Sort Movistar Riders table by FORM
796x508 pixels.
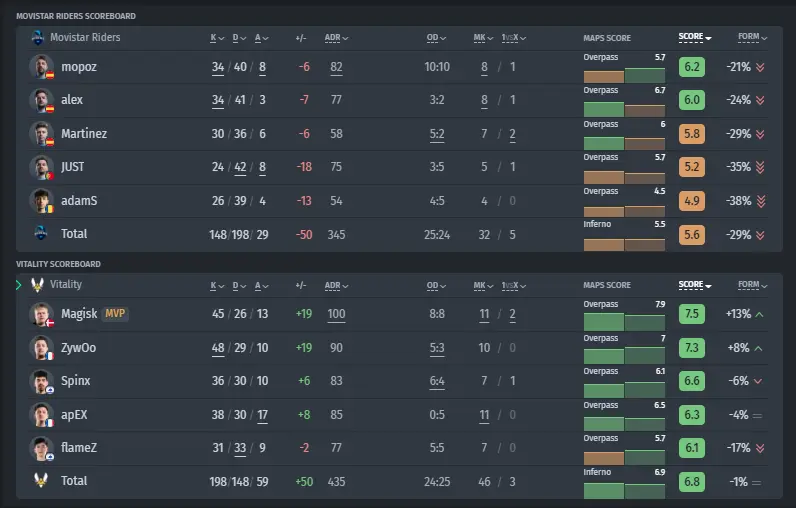(752, 37)
